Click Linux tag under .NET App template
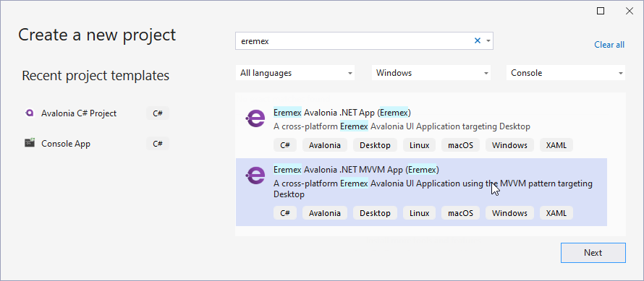The image size is (644, 281). (420, 145)
